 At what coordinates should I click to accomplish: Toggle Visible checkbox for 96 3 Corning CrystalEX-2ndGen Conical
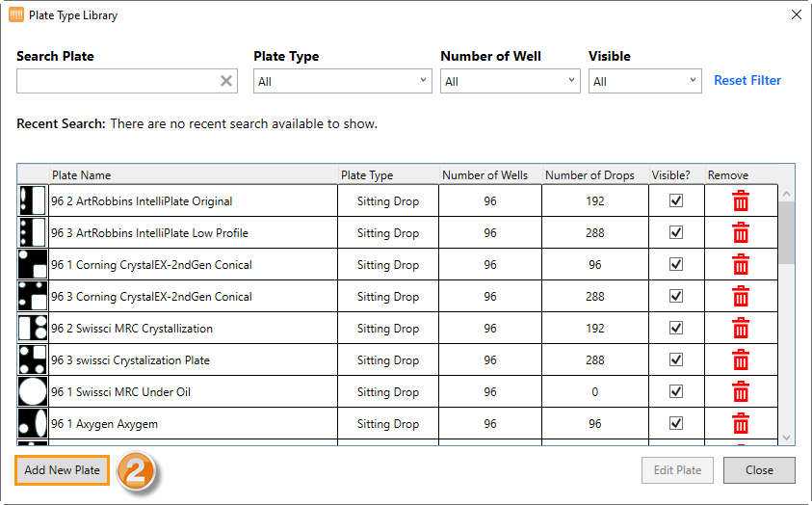(676, 297)
